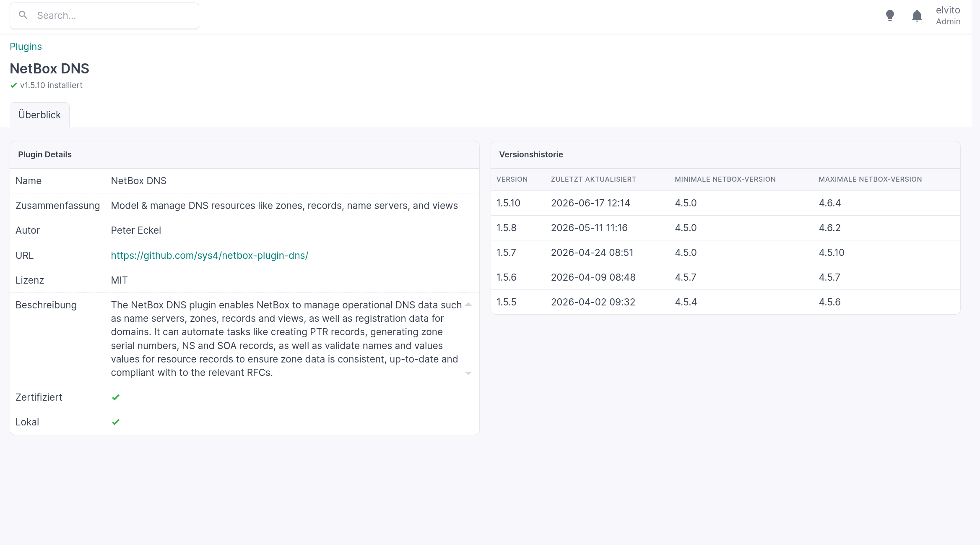Click the MINIMALE NETBOX-VERSION column header
This screenshot has height=545, width=980.
[725, 180]
